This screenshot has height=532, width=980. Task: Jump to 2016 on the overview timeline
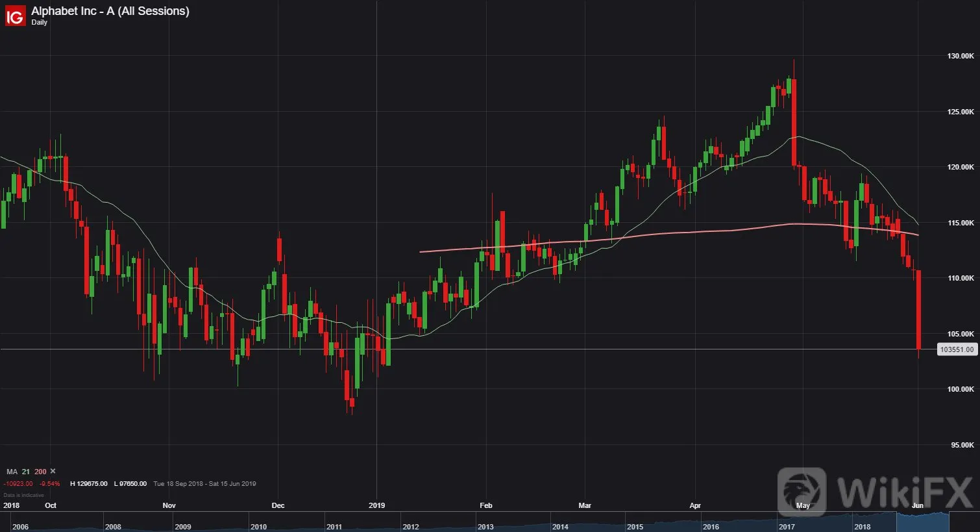711,527
